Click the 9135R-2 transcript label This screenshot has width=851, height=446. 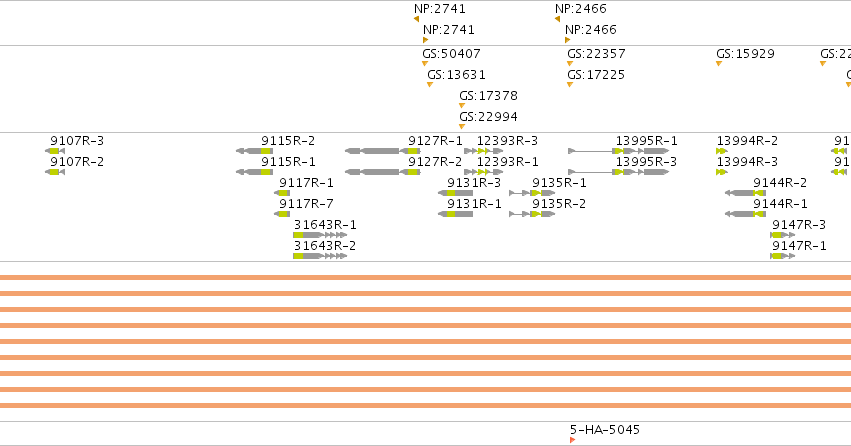click(559, 205)
